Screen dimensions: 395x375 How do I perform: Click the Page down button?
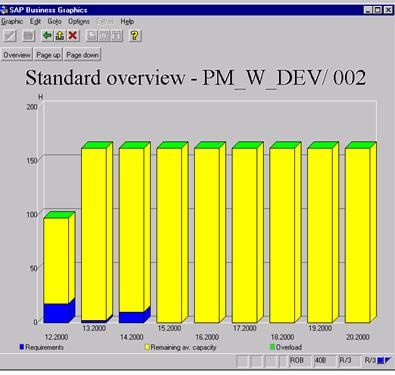coord(82,55)
